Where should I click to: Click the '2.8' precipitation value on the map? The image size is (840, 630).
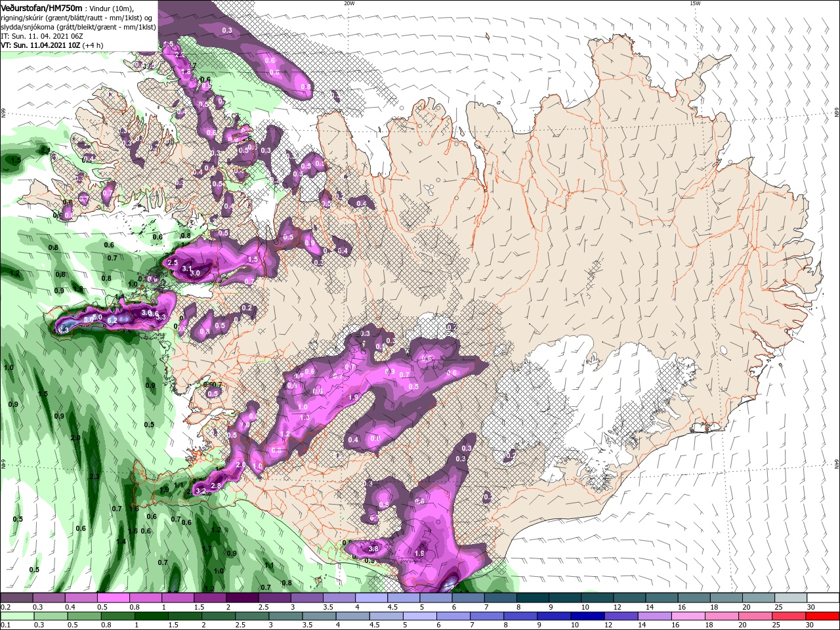pos(215,486)
